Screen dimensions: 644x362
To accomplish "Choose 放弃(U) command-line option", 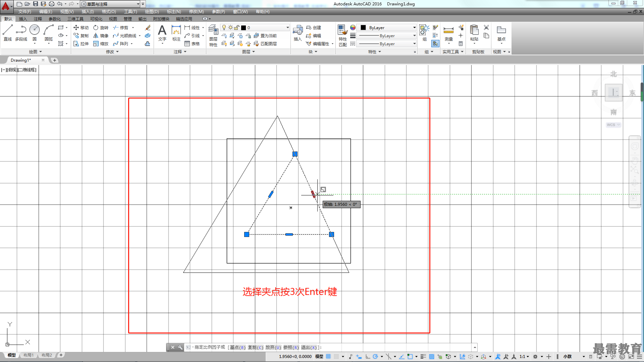I will 273,347.
